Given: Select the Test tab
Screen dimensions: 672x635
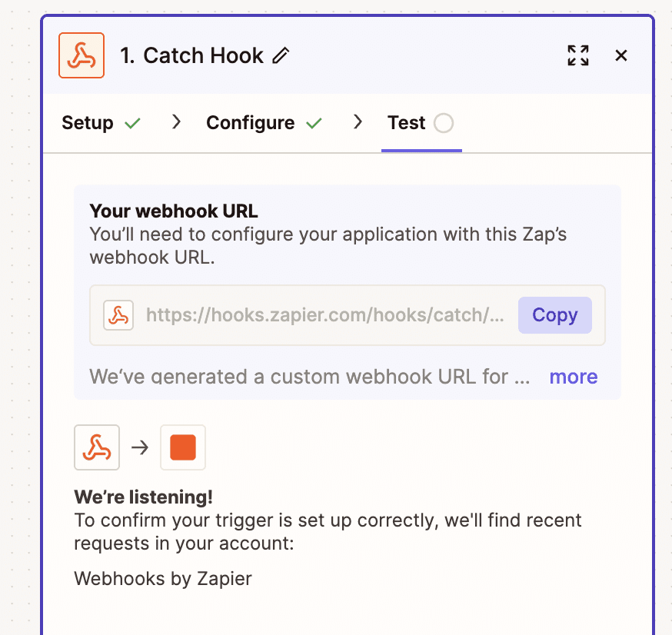Looking at the screenshot, I should click(x=405, y=122).
